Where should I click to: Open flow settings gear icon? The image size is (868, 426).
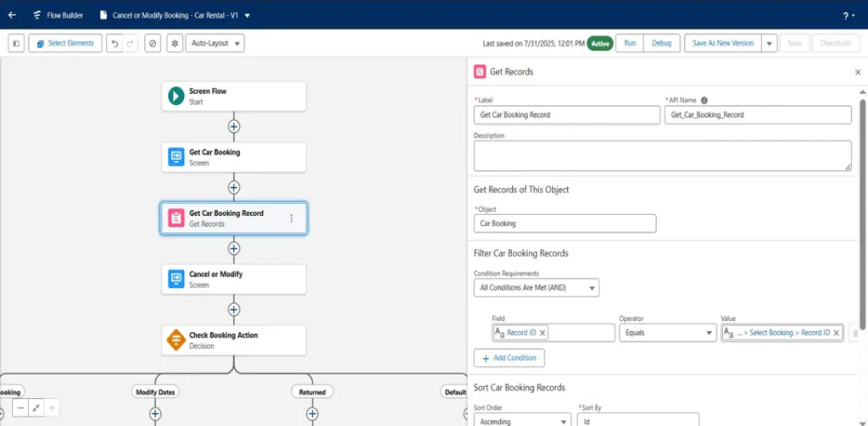tap(175, 43)
